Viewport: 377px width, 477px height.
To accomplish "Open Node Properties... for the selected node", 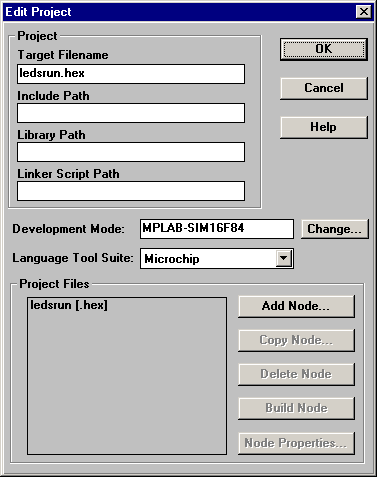I will tap(296, 443).
